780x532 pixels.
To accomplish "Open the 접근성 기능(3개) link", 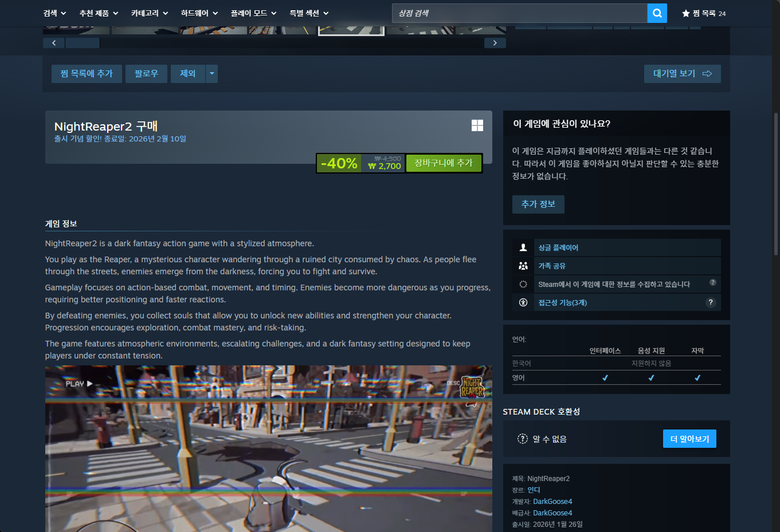I will [563, 302].
